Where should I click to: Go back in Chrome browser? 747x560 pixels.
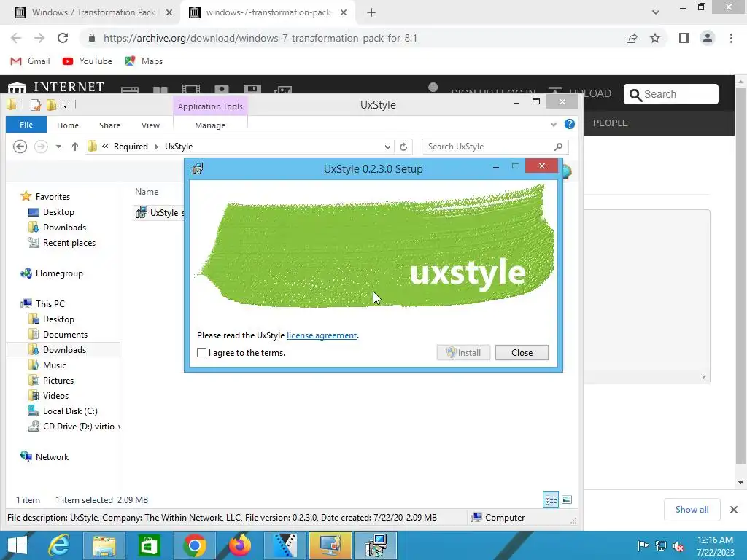[16, 38]
